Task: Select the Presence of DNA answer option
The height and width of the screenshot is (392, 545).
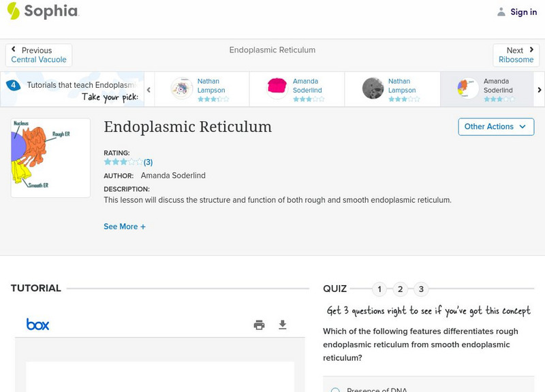Action: point(334,389)
